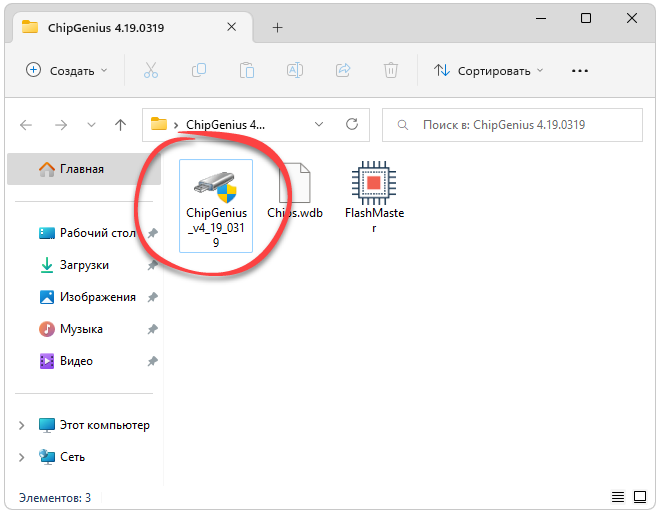Click the Delete trash icon

391,70
